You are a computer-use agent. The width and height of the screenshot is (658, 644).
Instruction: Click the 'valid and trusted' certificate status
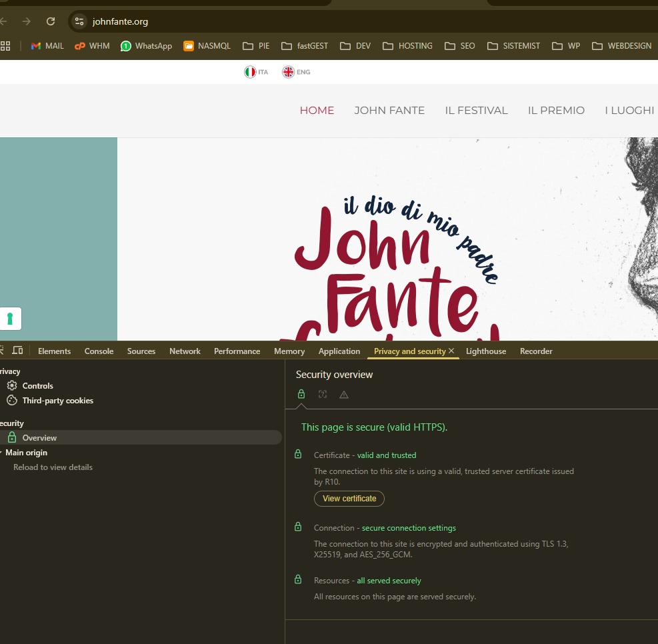[x=387, y=455]
